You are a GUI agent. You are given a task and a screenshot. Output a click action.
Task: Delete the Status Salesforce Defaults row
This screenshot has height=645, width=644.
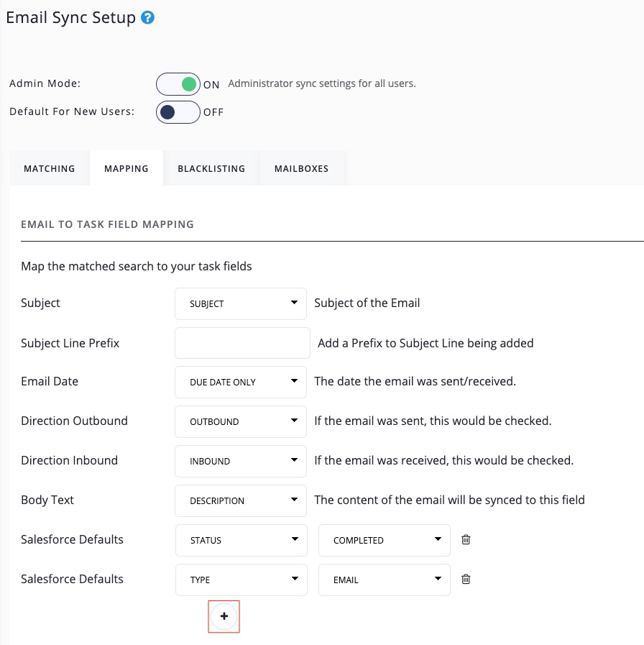[x=466, y=539]
